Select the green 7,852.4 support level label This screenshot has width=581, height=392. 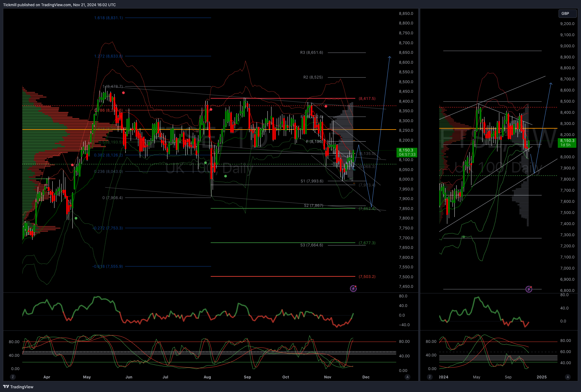(x=367, y=209)
